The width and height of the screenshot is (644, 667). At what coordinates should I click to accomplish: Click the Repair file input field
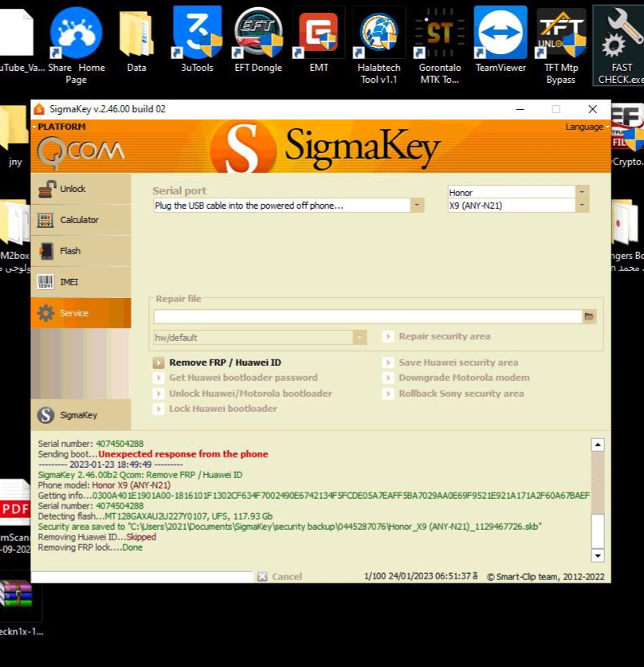[x=367, y=316]
